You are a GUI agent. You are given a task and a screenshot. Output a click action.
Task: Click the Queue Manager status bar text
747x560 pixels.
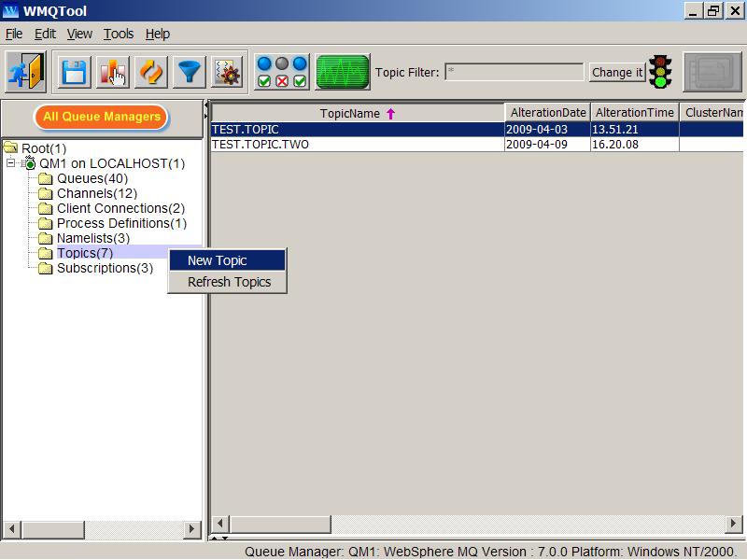click(x=489, y=552)
